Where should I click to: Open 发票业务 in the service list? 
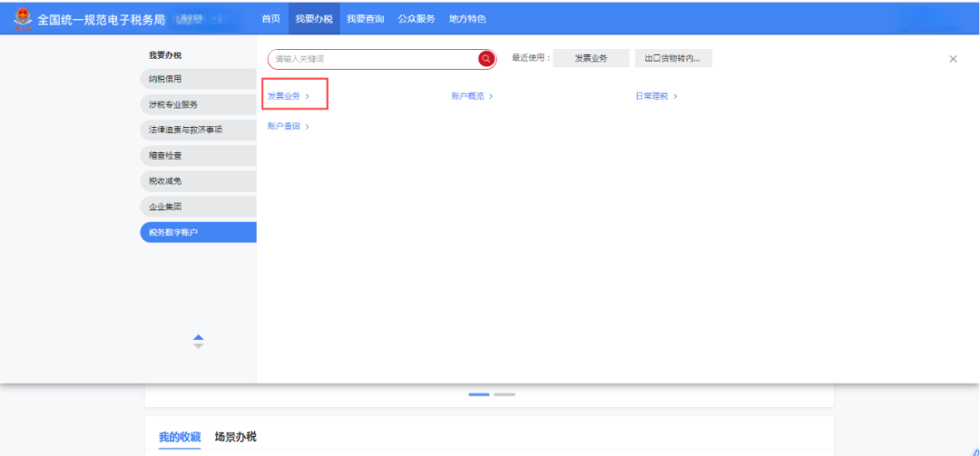tap(288, 96)
